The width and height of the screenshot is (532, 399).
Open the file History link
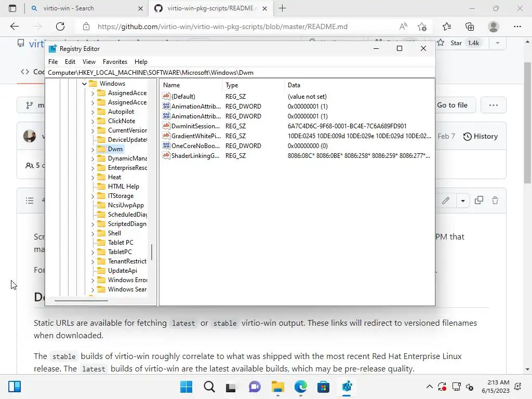tap(481, 137)
